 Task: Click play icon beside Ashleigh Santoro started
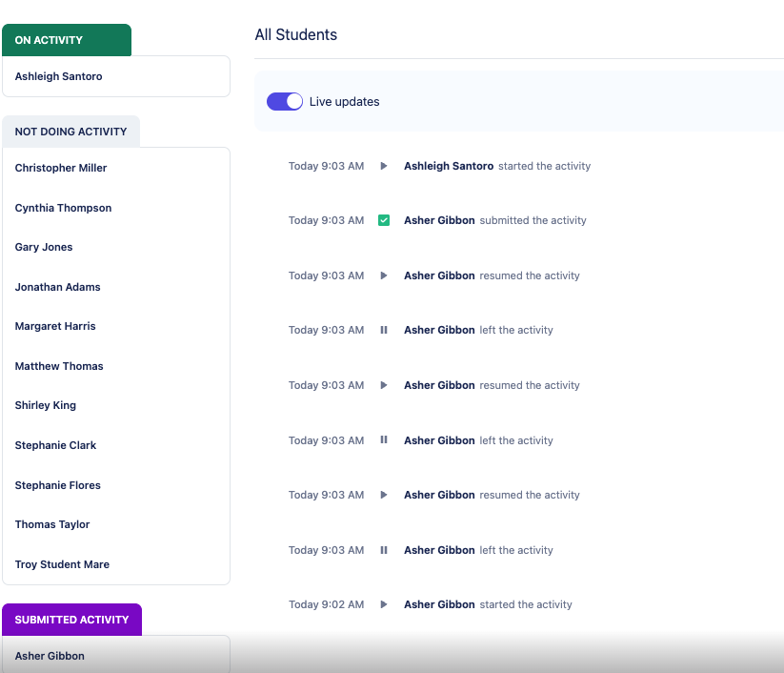(x=384, y=166)
